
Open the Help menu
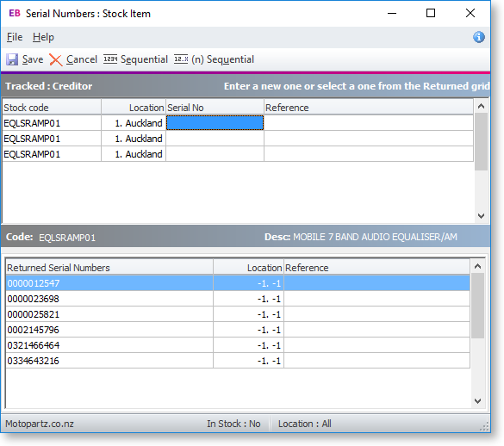click(43, 37)
